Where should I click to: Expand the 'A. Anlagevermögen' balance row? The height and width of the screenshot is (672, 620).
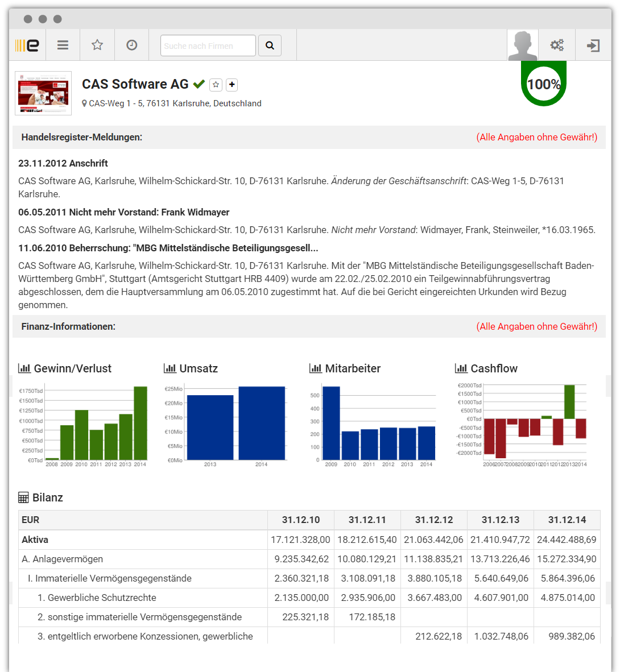(62, 559)
